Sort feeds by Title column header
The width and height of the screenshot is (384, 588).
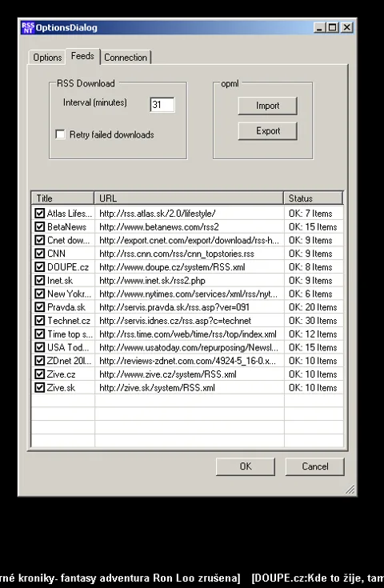coord(62,198)
